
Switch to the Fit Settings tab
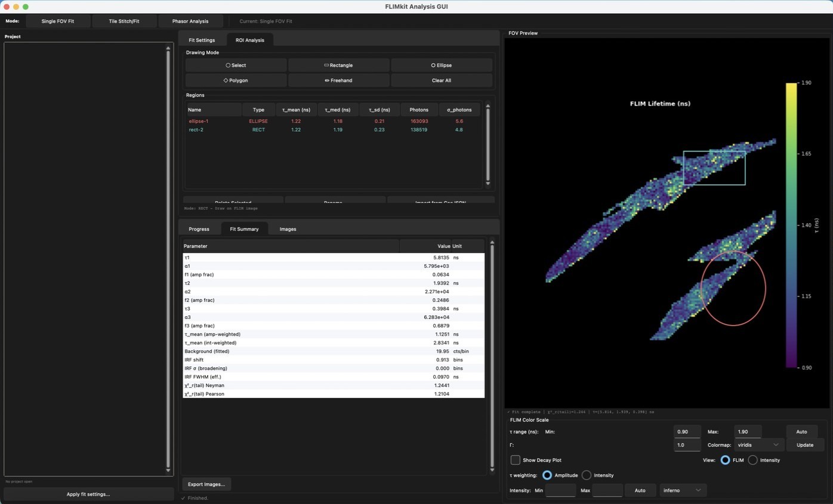pyautogui.click(x=202, y=40)
